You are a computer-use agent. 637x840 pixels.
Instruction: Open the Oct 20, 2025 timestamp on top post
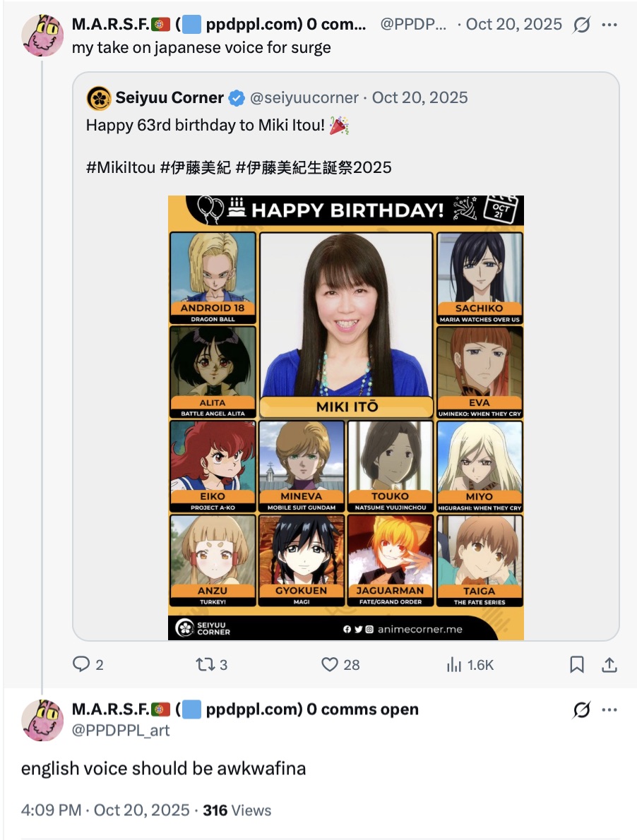514,24
